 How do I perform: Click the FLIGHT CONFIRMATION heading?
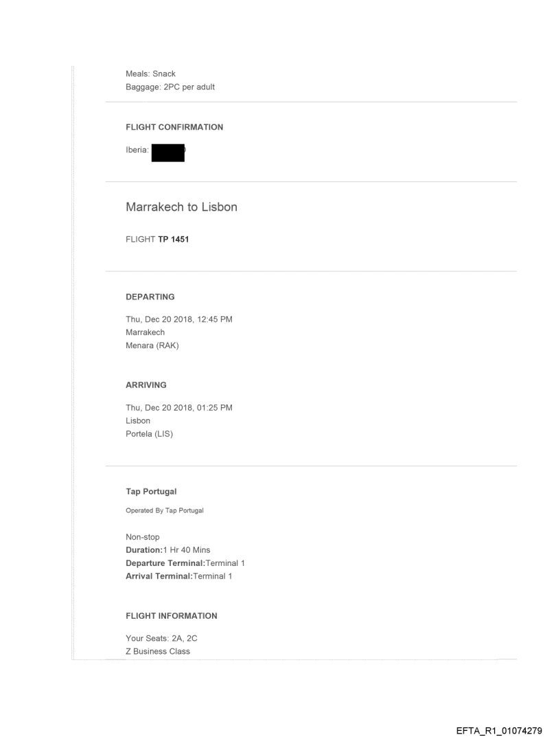174,127
